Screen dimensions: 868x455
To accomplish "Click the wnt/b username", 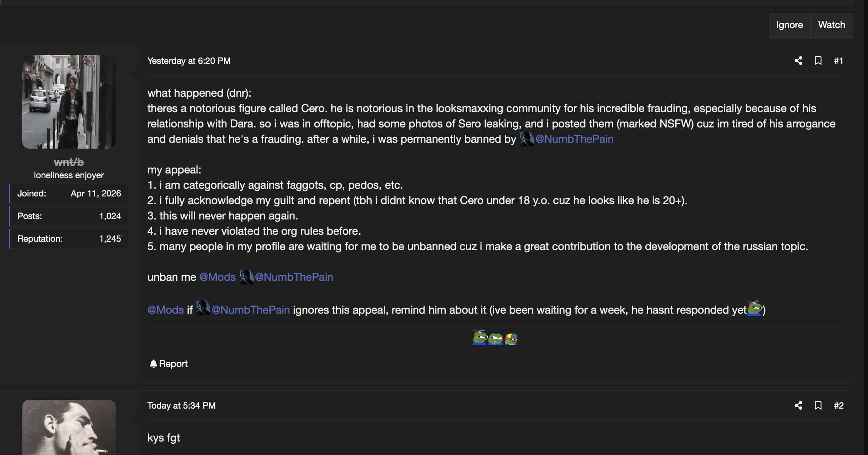I will pyautogui.click(x=69, y=162).
